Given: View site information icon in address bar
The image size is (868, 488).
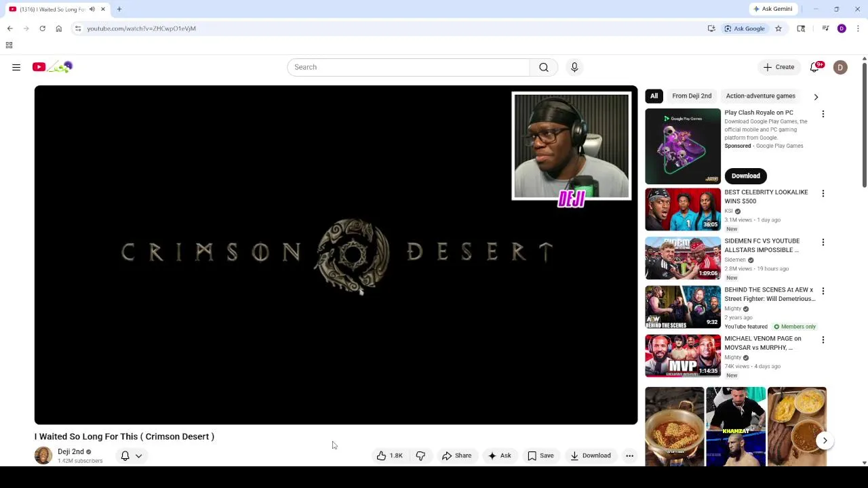Looking at the screenshot, I should pyautogui.click(x=78, y=28).
